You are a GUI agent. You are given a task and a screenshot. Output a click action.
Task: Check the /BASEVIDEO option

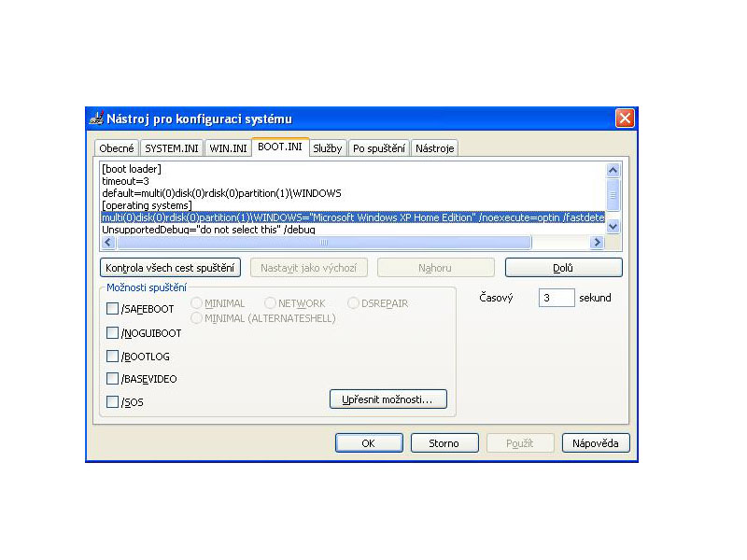tap(112, 380)
